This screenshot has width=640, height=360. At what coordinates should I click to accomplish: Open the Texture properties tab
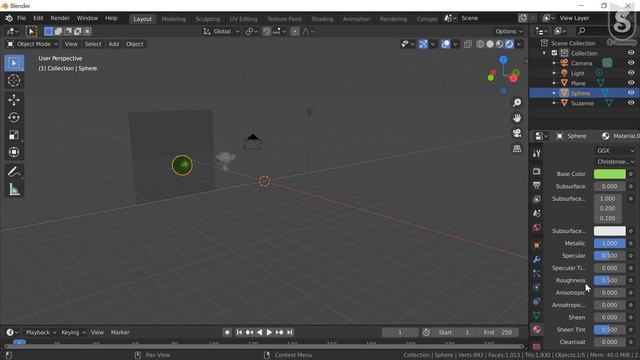point(537,346)
